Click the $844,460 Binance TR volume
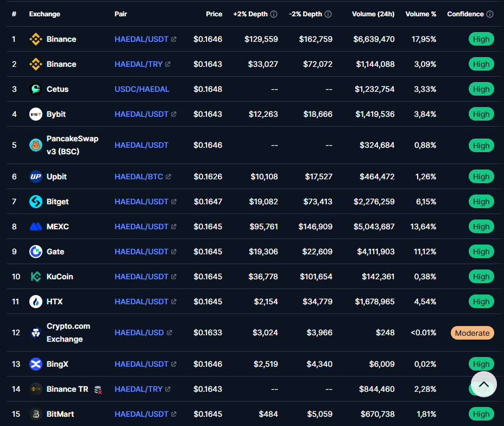This screenshot has height=426, width=504. [377, 389]
